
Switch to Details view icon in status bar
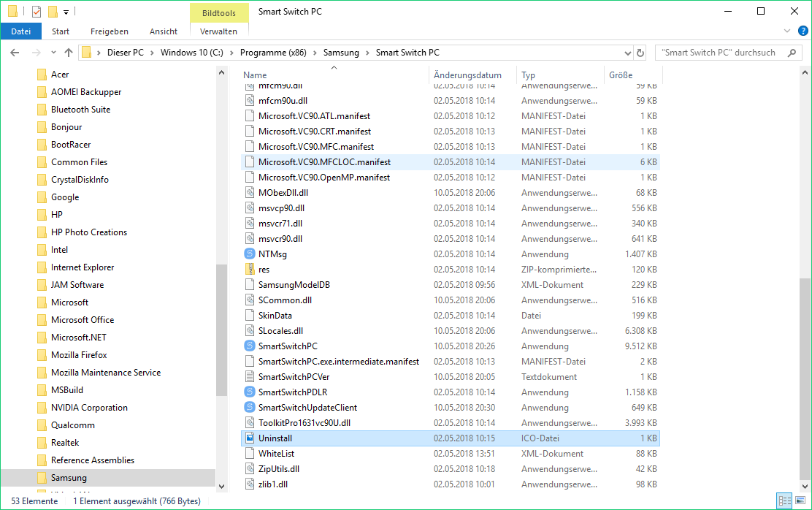point(784,501)
